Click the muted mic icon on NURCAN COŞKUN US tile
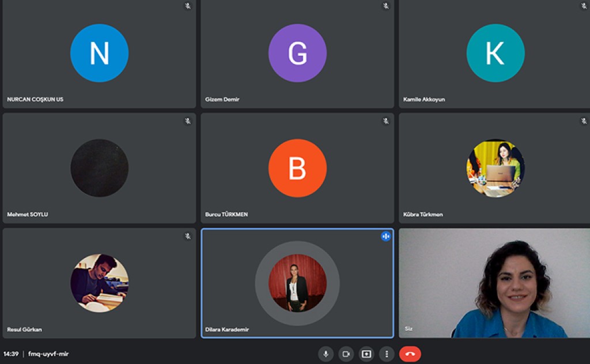Image resolution: width=590 pixels, height=364 pixels. coord(187,6)
